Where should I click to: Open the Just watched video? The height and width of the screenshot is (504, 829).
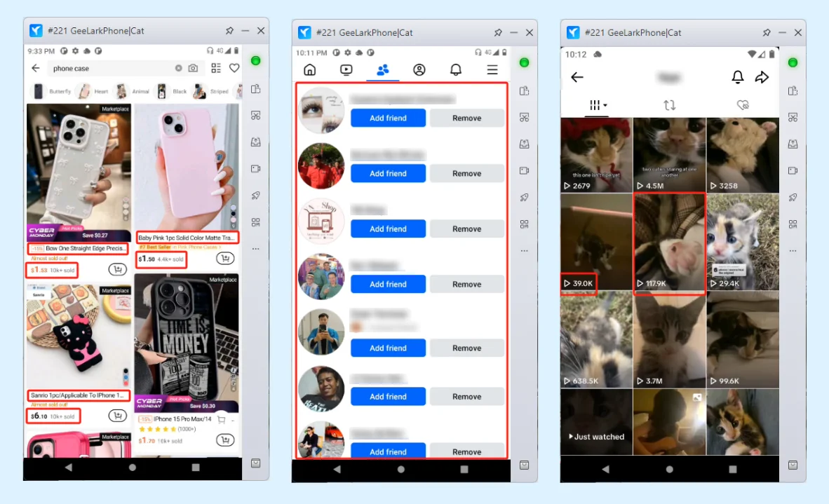pos(596,422)
